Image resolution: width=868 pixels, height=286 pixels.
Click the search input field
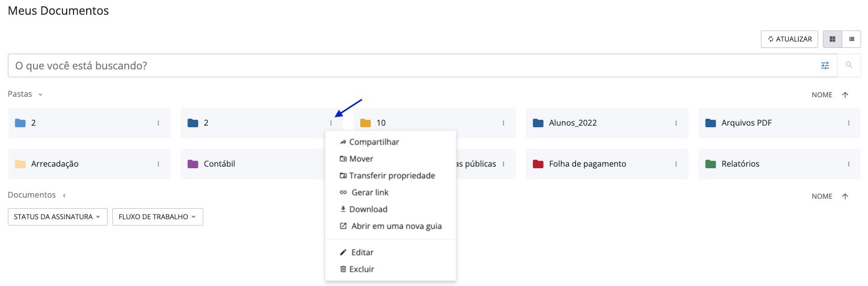[410, 66]
